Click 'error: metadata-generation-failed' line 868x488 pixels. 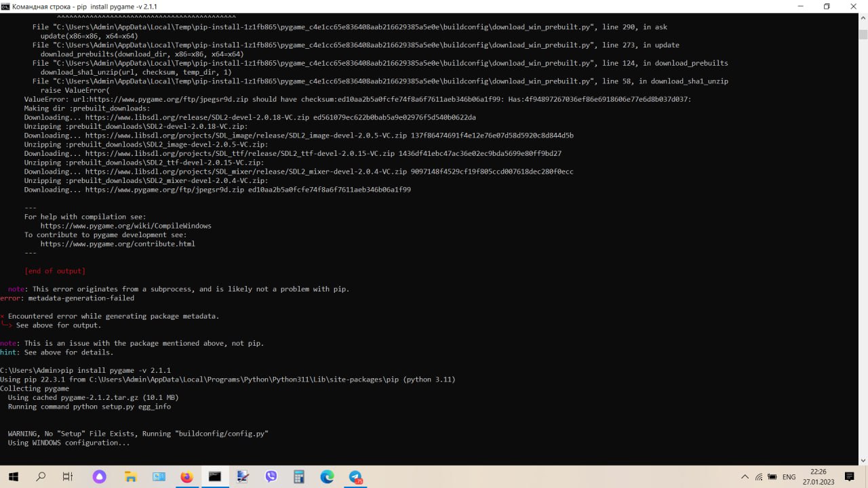tap(67, 298)
